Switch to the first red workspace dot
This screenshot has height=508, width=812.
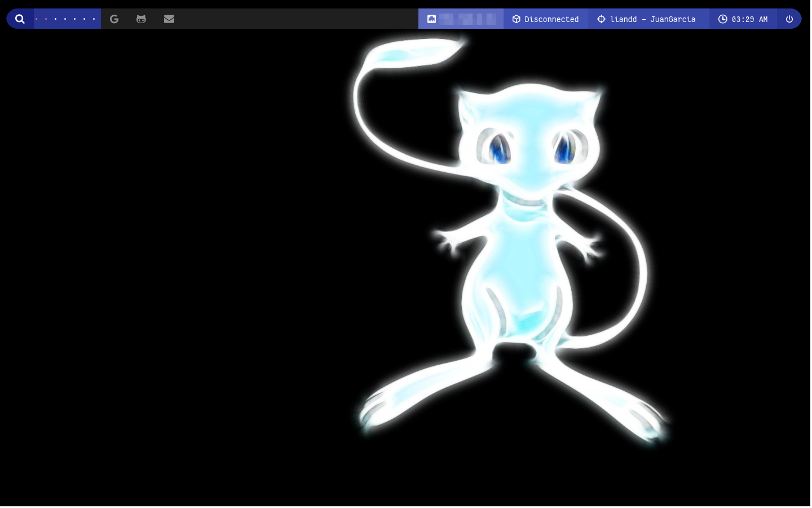tap(36, 19)
